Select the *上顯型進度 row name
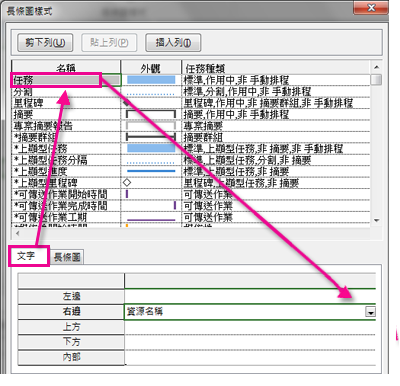This screenshot has height=386, width=400. [66, 171]
